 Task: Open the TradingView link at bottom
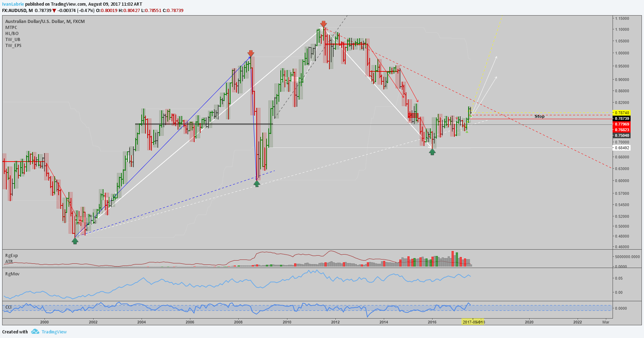(x=54, y=332)
